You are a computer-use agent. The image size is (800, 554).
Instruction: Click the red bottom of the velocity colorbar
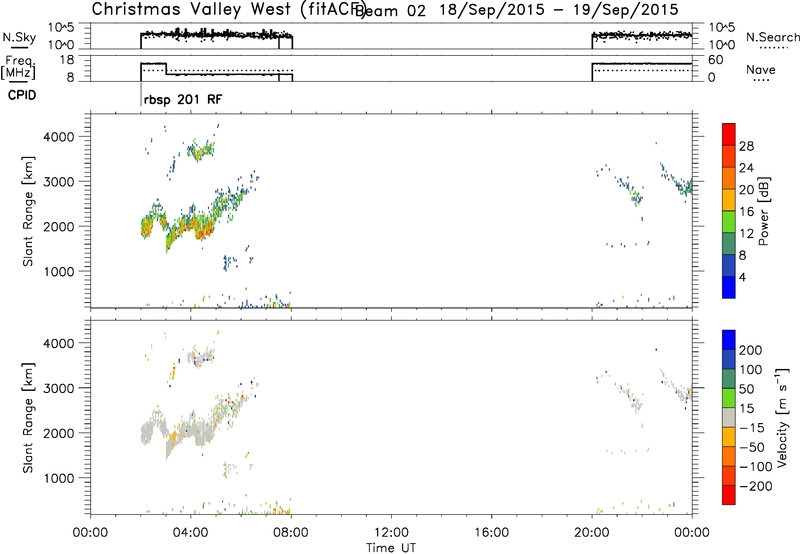click(x=729, y=495)
